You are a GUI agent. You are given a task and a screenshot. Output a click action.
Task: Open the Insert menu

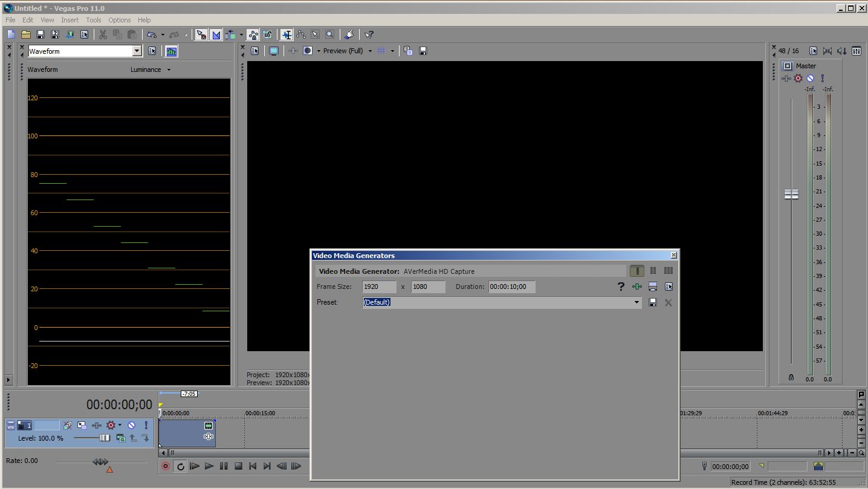coord(70,20)
